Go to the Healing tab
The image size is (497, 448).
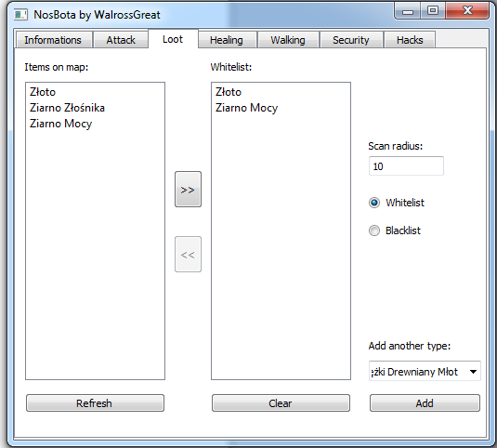click(227, 40)
